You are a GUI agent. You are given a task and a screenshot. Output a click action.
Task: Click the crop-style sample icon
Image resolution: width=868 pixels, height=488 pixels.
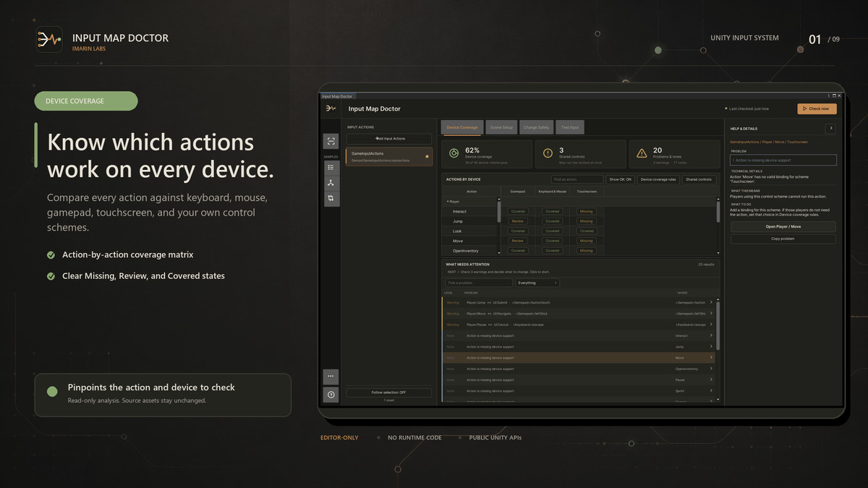point(331,198)
